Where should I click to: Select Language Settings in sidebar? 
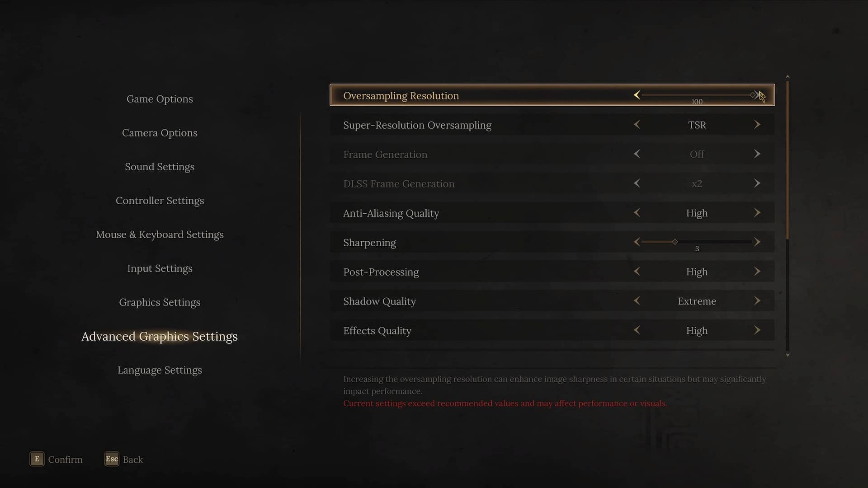coord(160,370)
